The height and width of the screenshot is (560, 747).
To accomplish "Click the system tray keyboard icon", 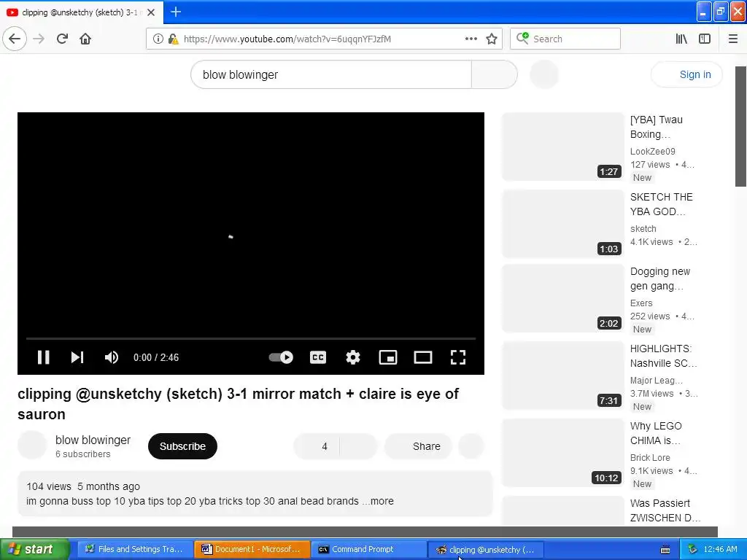I will coord(665,550).
